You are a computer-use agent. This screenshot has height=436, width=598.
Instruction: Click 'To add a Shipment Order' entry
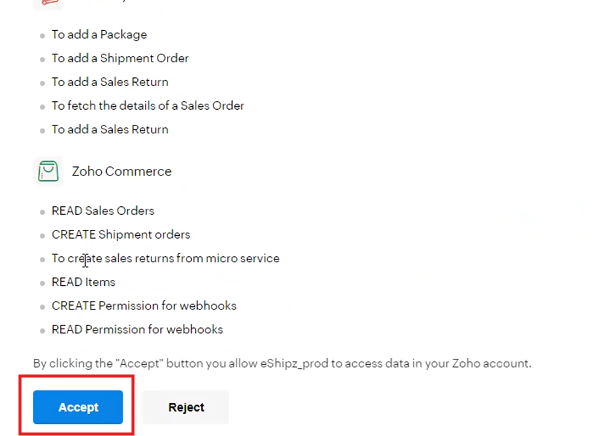pos(120,58)
